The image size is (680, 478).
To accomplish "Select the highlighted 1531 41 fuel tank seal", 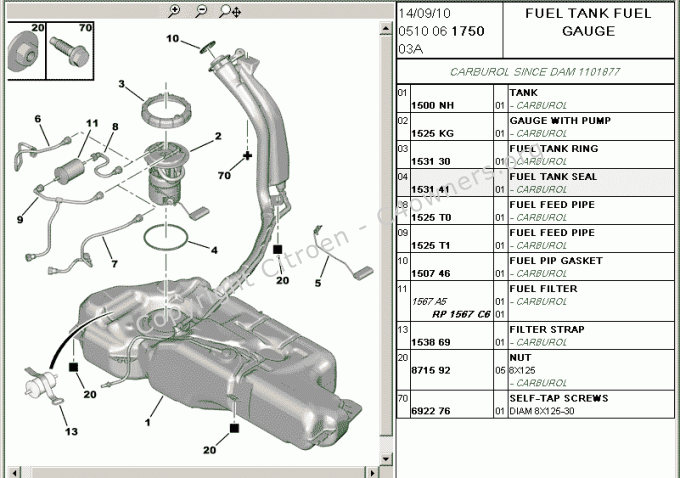I will point(430,189).
